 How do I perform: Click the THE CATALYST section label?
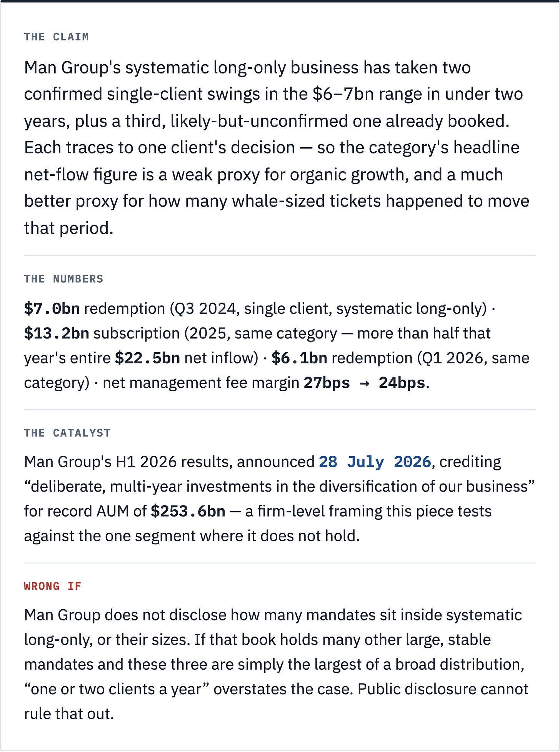(x=67, y=433)
